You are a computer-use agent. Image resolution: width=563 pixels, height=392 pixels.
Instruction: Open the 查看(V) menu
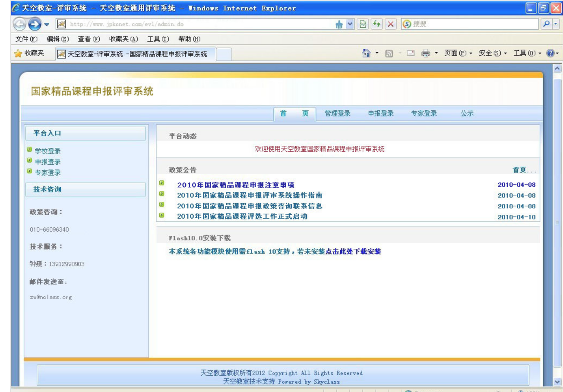pyautogui.click(x=88, y=39)
